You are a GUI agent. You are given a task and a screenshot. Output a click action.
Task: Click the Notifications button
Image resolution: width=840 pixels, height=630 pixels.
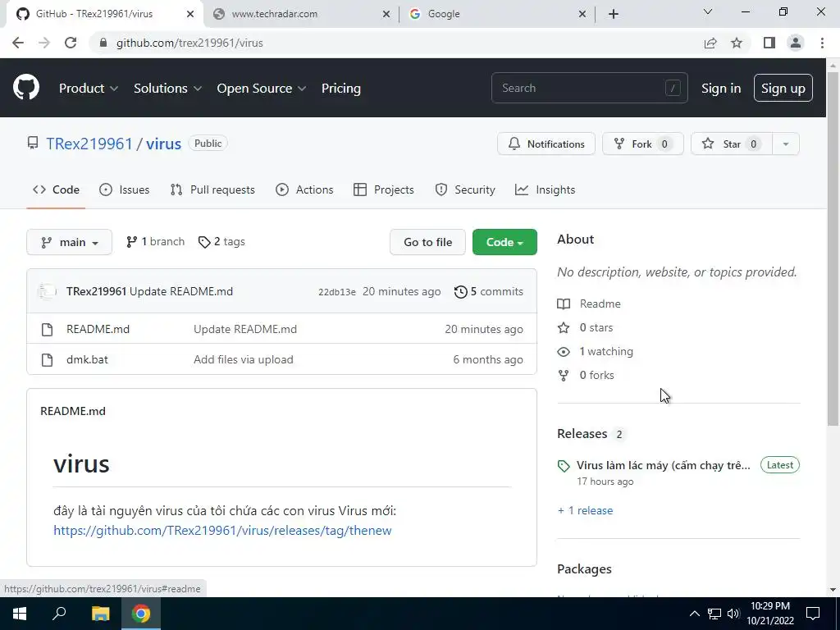pos(546,144)
